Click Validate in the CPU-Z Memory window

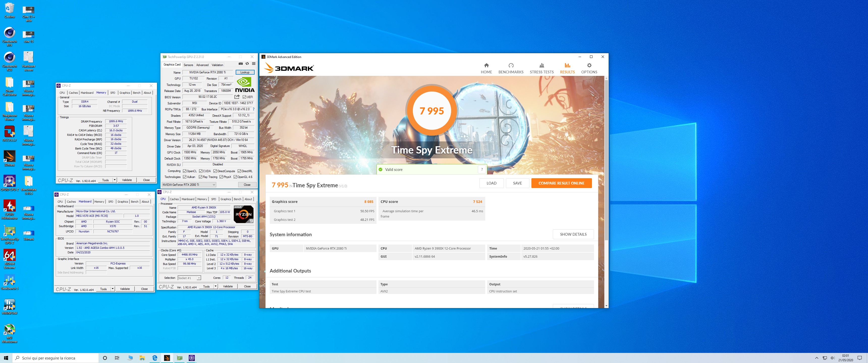pyautogui.click(x=127, y=180)
